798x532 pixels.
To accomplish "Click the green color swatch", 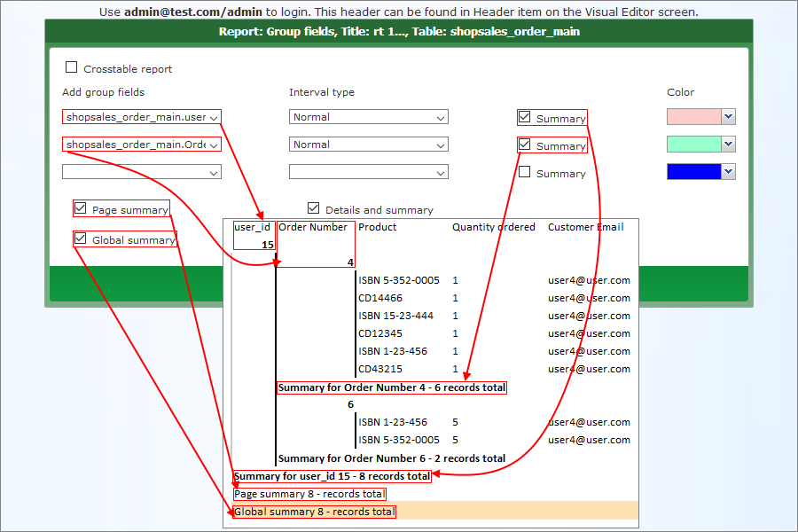I will pyautogui.click(x=693, y=145).
